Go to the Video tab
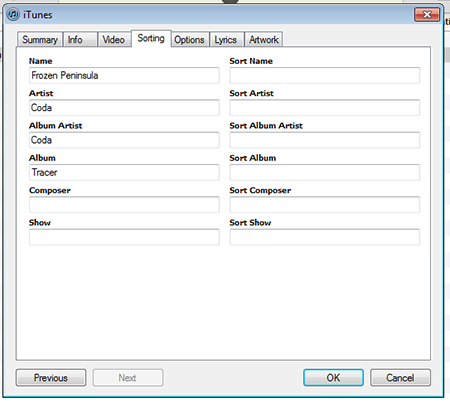 (x=114, y=40)
